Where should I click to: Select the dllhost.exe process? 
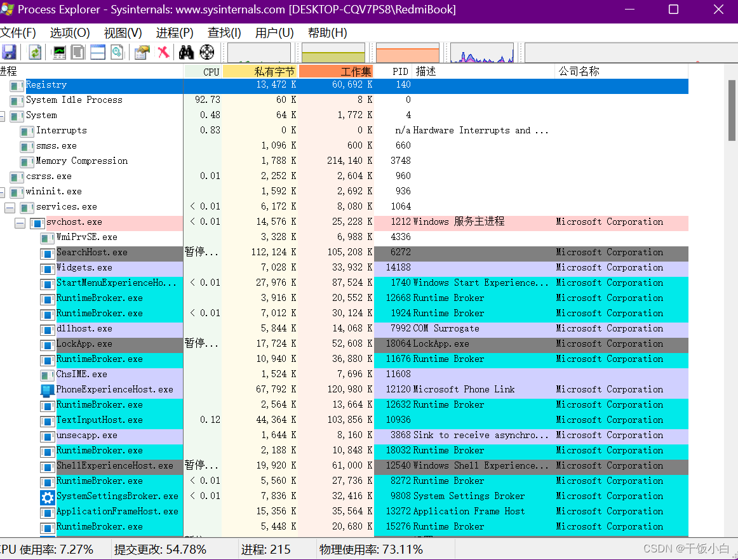coord(84,328)
